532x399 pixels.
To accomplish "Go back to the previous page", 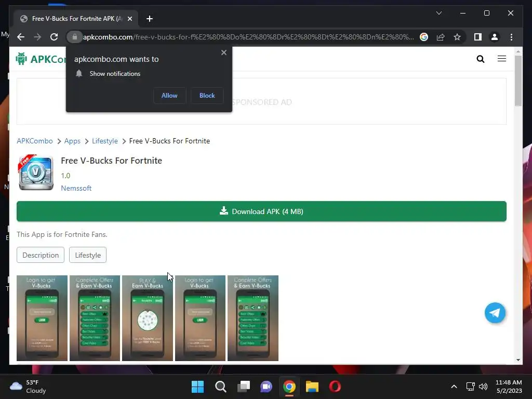I will [x=21, y=37].
